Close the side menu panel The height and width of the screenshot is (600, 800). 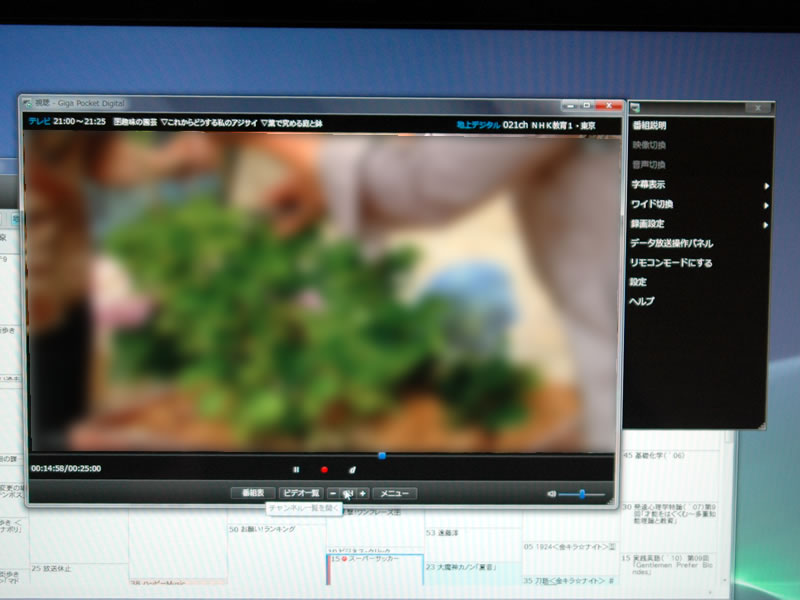(758, 108)
